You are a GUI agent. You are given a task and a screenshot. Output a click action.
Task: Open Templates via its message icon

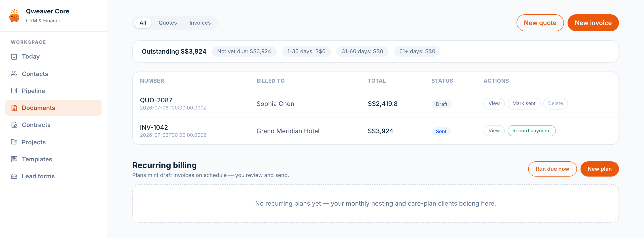(14, 159)
